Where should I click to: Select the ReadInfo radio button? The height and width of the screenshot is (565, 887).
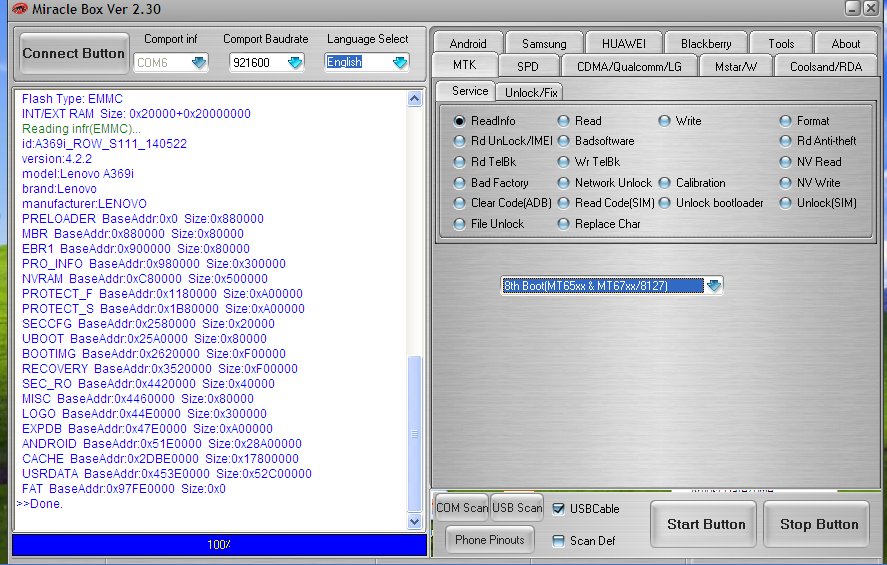[459, 121]
